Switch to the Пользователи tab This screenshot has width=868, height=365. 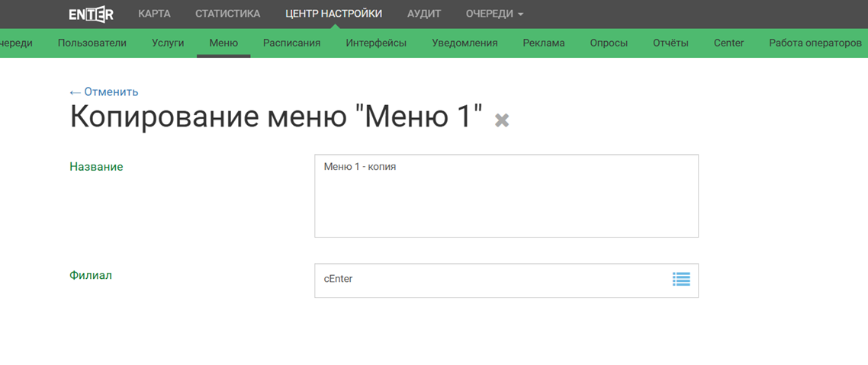[x=92, y=43]
